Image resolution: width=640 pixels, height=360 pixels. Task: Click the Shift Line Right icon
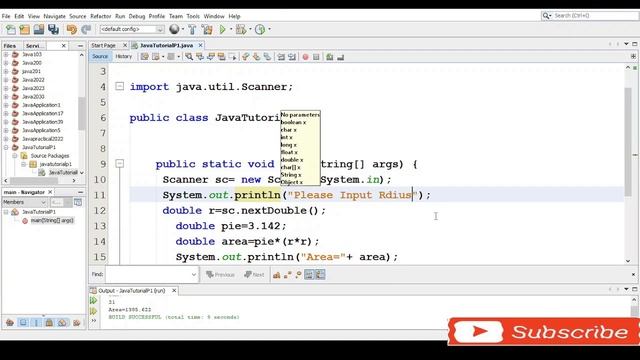click(291, 57)
